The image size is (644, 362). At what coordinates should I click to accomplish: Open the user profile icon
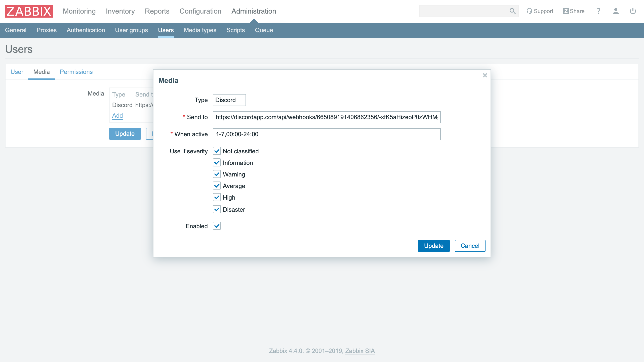coord(616,11)
